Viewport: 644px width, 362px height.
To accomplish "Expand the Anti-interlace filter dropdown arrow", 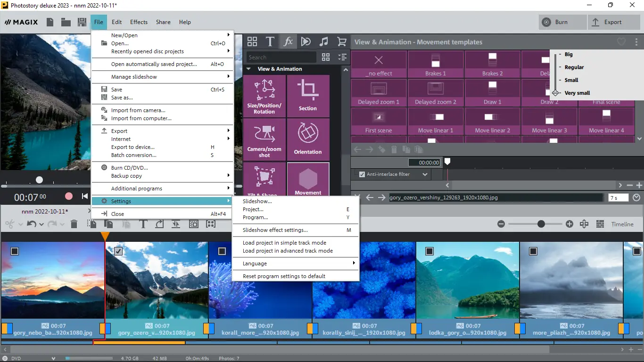I will [x=425, y=174].
